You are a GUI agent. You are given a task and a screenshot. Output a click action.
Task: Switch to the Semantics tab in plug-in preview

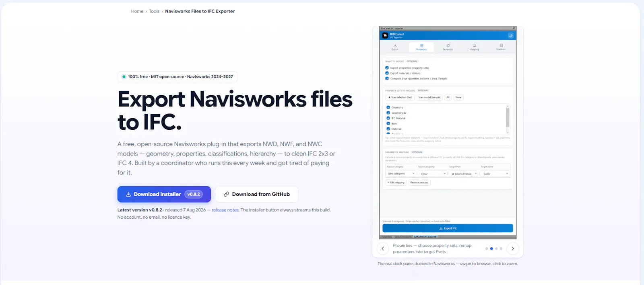448,47
